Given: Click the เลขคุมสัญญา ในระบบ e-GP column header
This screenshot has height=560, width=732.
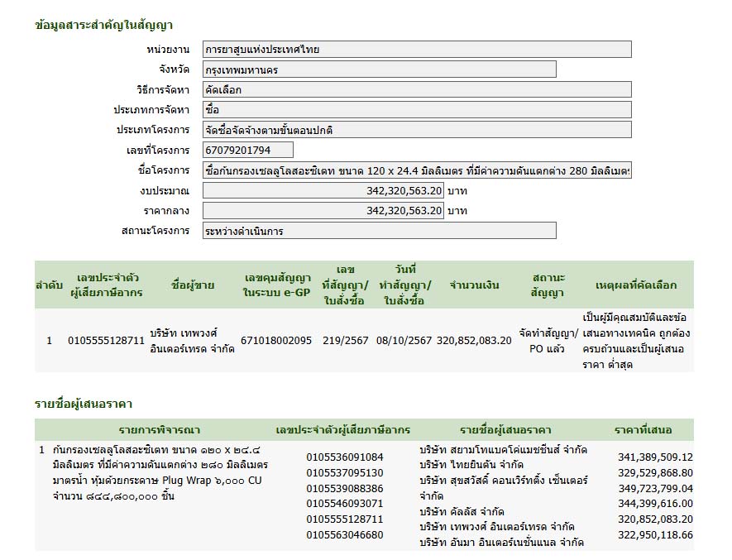Looking at the screenshot, I should 278,285.
